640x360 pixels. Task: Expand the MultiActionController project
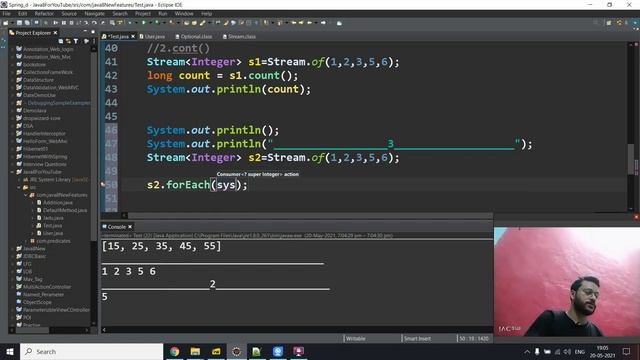click(13, 287)
